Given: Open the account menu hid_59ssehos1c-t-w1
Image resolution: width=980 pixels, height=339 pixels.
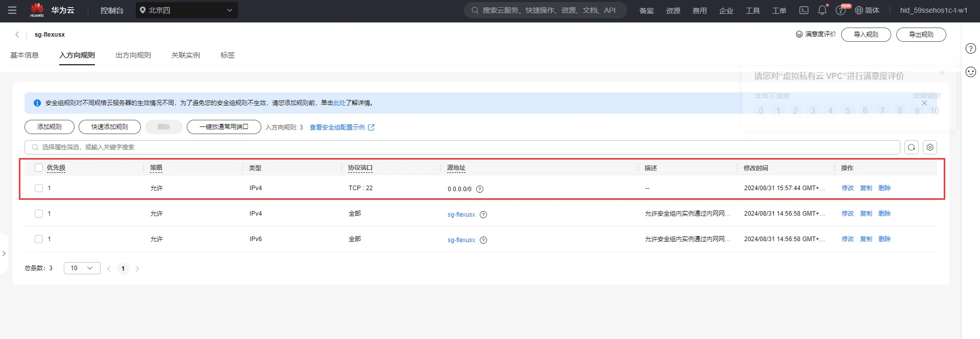Looking at the screenshot, I should pos(934,10).
